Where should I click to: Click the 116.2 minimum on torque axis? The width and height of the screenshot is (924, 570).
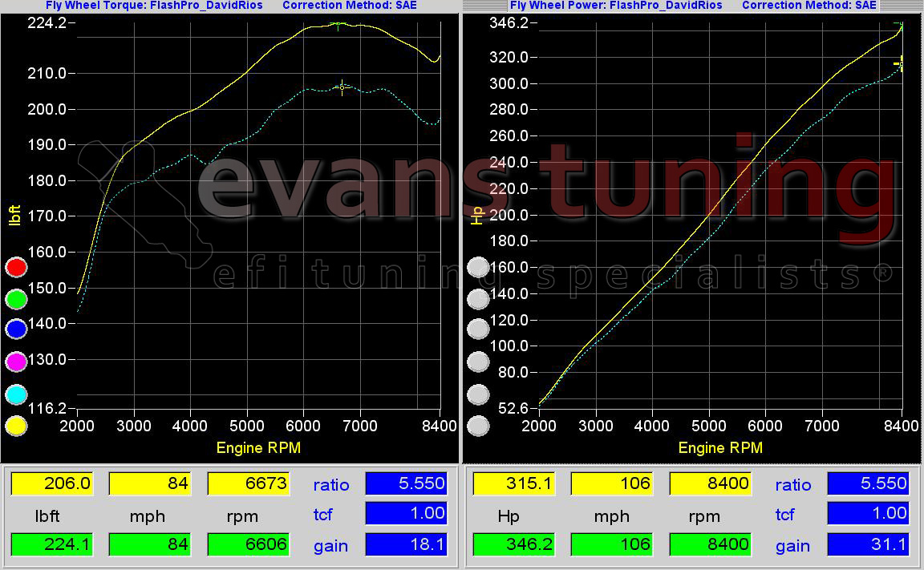tap(47, 408)
